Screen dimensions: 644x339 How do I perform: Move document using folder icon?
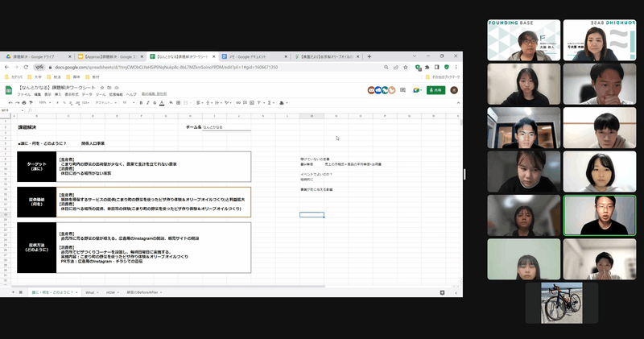[x=109, y=88]
